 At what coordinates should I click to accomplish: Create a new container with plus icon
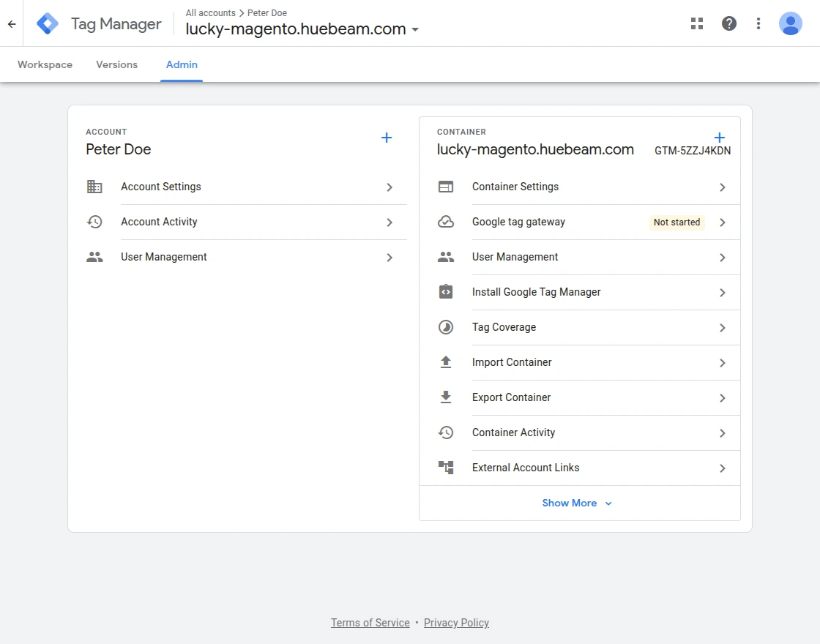(x=720, y=138)
